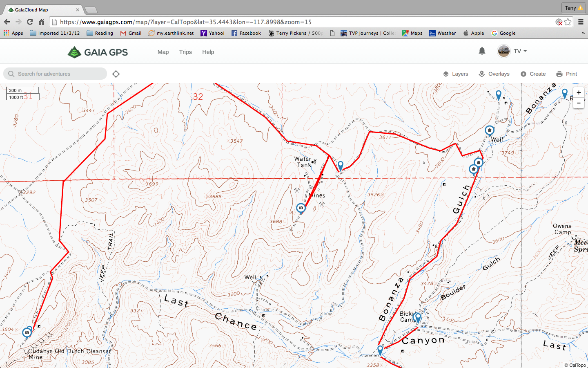Open the Gmail bookmark
The image size is (588, 368).
(x=131, y=33)
